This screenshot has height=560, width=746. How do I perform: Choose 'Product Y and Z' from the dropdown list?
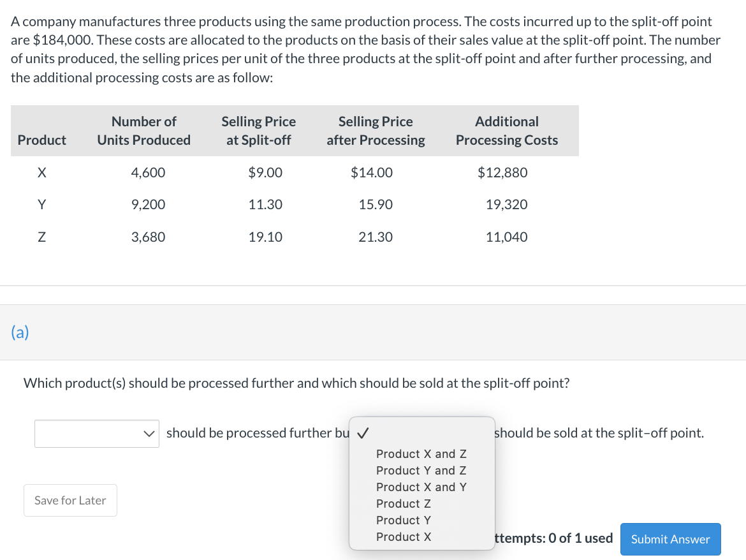click(421, 471)
